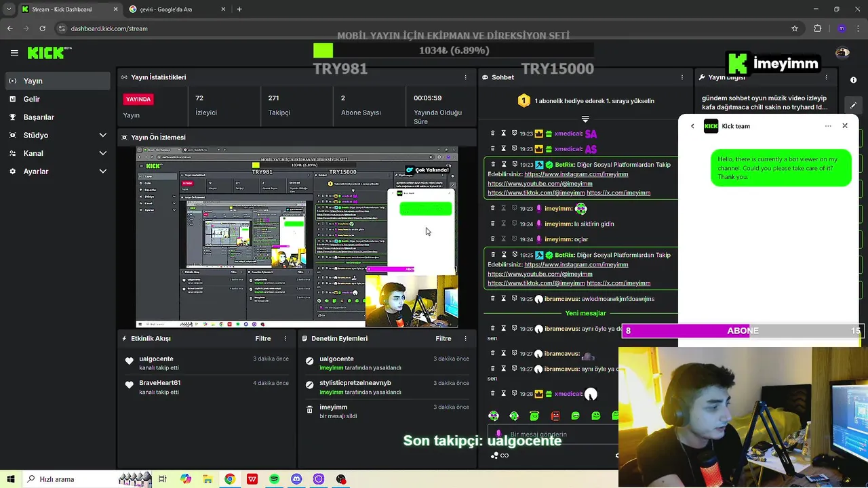The image size is (868, 488).
Task: Open the three-dot options in Kick team popup
Action: [828, 126]
